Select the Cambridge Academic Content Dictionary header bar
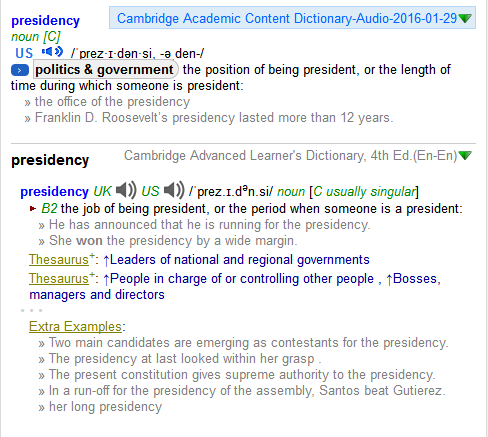This screenshot has height=437, width=488. (x=292, y=18)
